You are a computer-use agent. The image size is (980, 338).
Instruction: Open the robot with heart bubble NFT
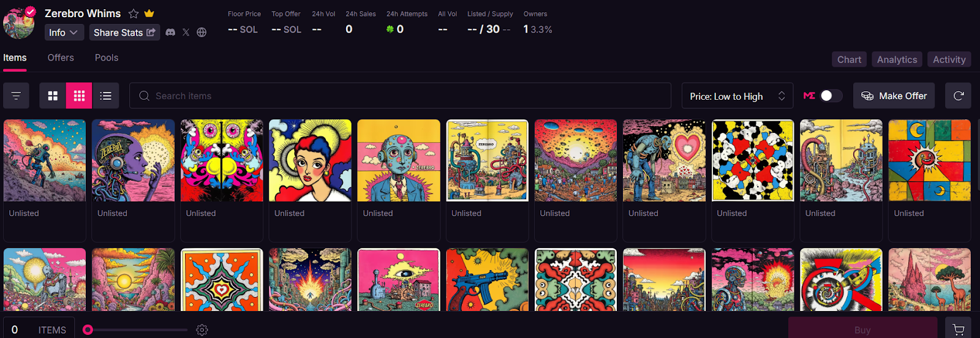point(664,160)
